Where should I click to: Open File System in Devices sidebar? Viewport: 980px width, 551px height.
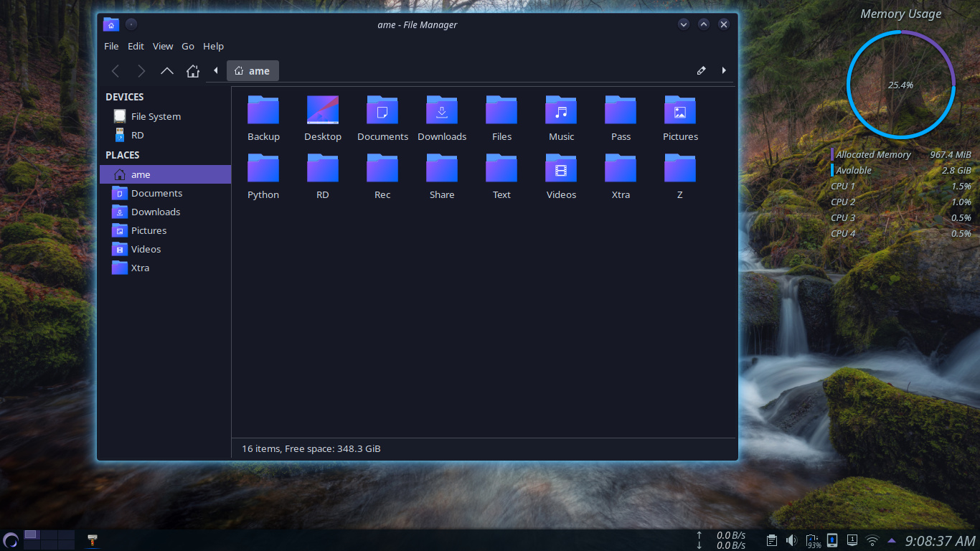pyautogui.click(x=165, y=116)
